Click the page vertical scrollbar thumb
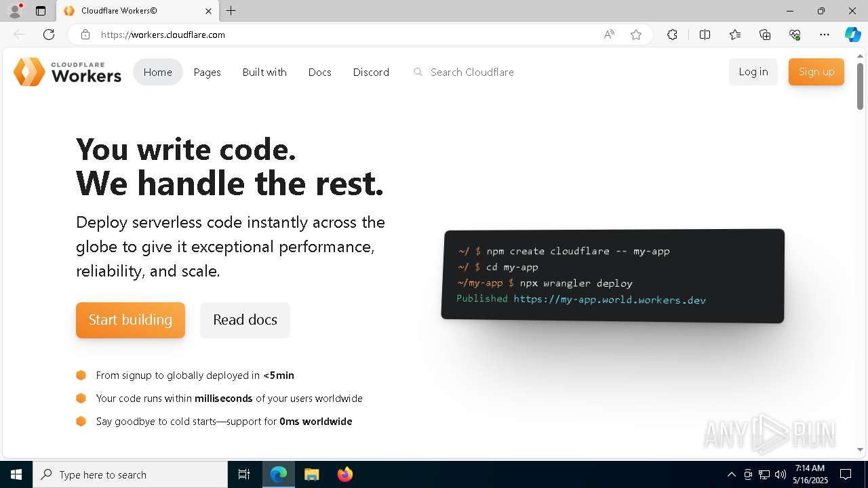The height and width of the screenshot is (488, 868). tap(860, 86)
